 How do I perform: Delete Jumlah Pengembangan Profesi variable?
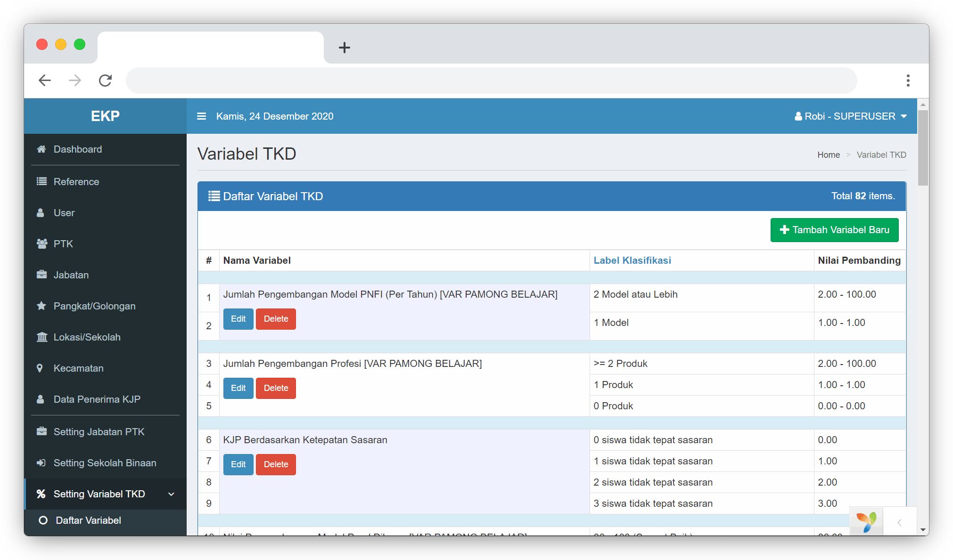276,388
